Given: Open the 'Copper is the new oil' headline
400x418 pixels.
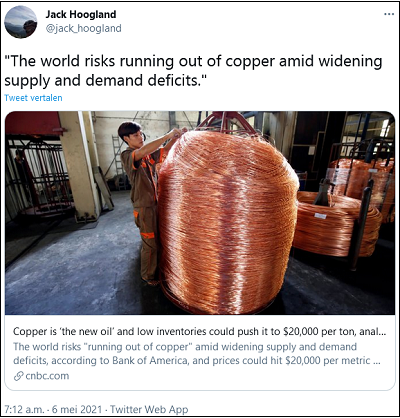Looking at the screenshot, I should (x=200, y=332).
